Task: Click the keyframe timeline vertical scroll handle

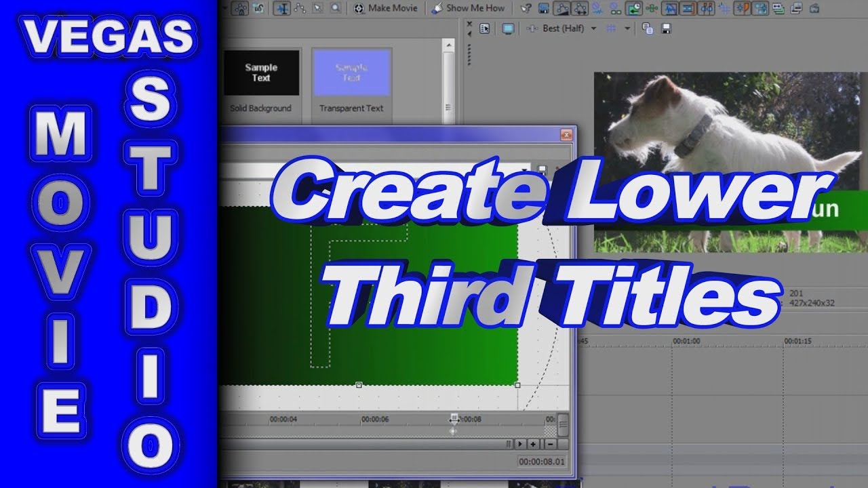Action: [x=563, y=425]
